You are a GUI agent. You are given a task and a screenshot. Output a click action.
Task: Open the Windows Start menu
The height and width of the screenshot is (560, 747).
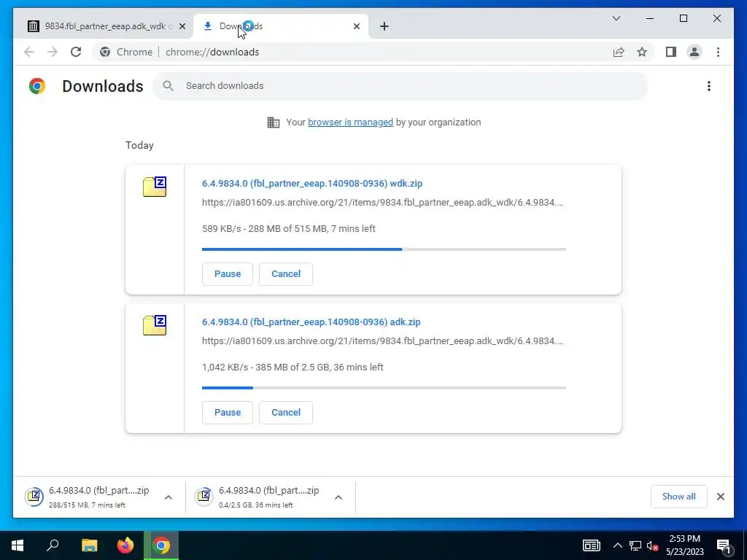click(18, 545)
